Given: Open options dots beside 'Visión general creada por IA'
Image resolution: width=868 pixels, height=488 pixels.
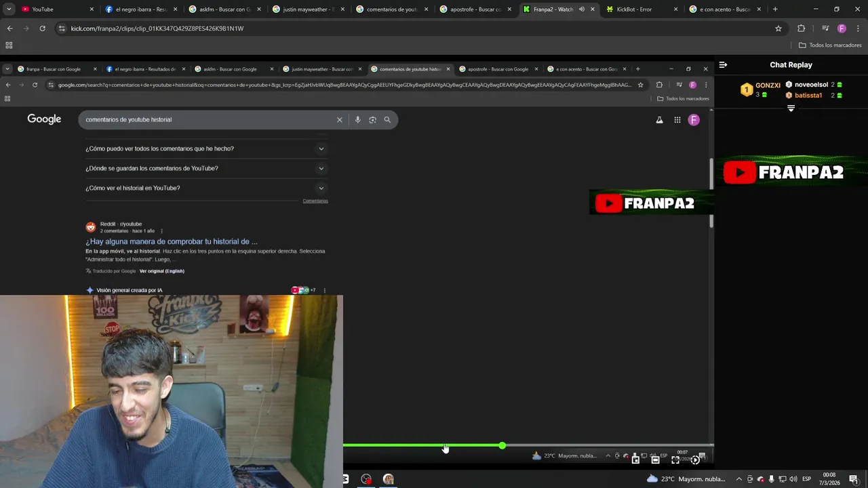Looking at the screenshot, I should coord(324,290).
